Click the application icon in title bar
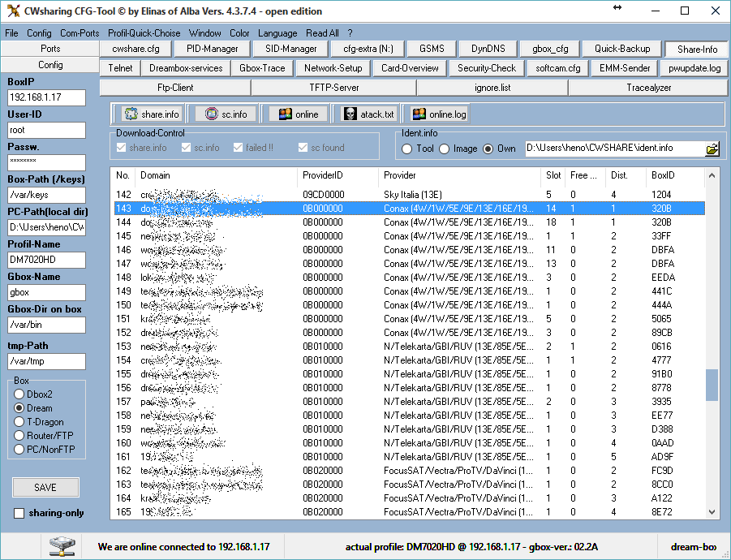The height and width of the screenshot is (560, 731). [x=12, y=11]
